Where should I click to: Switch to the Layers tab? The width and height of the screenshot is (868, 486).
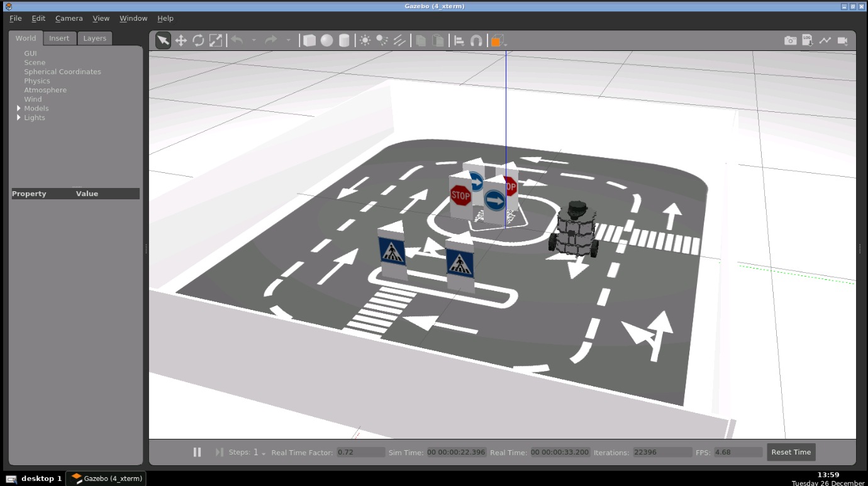[x=95, y=38]
